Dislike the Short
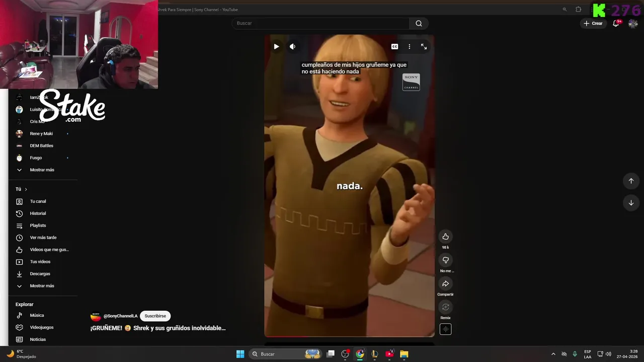This screenshot has width=644, height=362. (445, 260)
